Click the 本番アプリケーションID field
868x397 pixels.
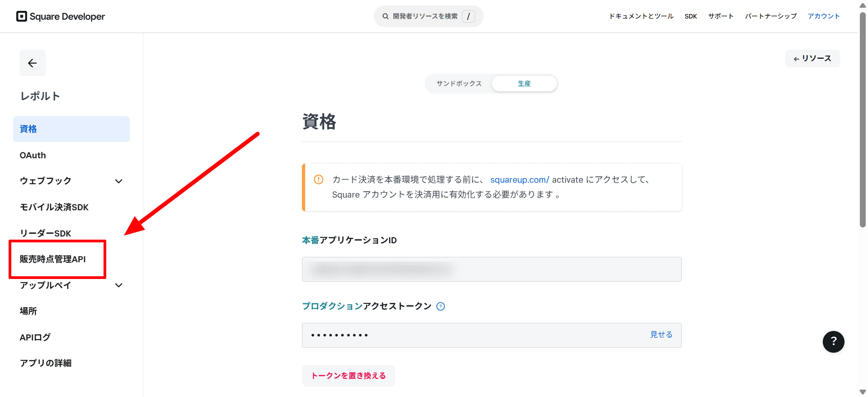tap(492, 269)
